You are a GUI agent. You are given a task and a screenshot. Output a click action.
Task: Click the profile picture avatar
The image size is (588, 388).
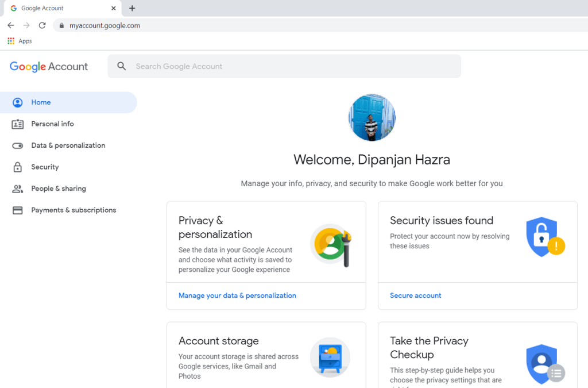(372, 118)
